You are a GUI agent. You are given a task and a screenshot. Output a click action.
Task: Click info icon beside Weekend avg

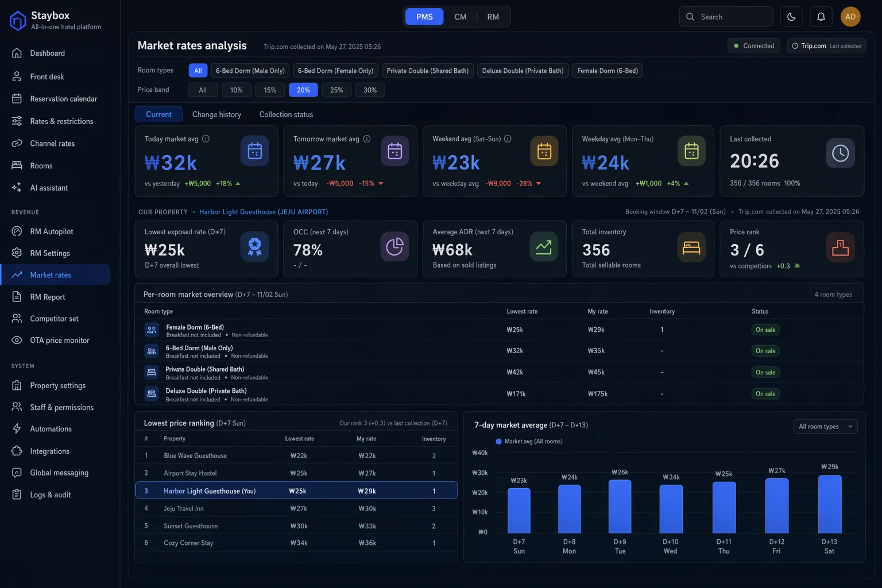pyautogui.click(x=508, y=139)
